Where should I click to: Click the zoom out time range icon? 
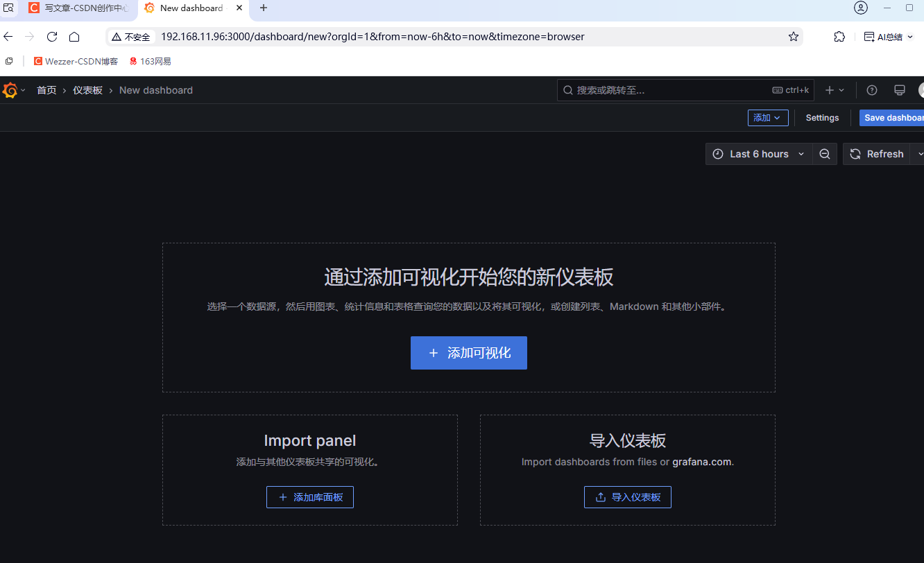[x=825, y=154]
